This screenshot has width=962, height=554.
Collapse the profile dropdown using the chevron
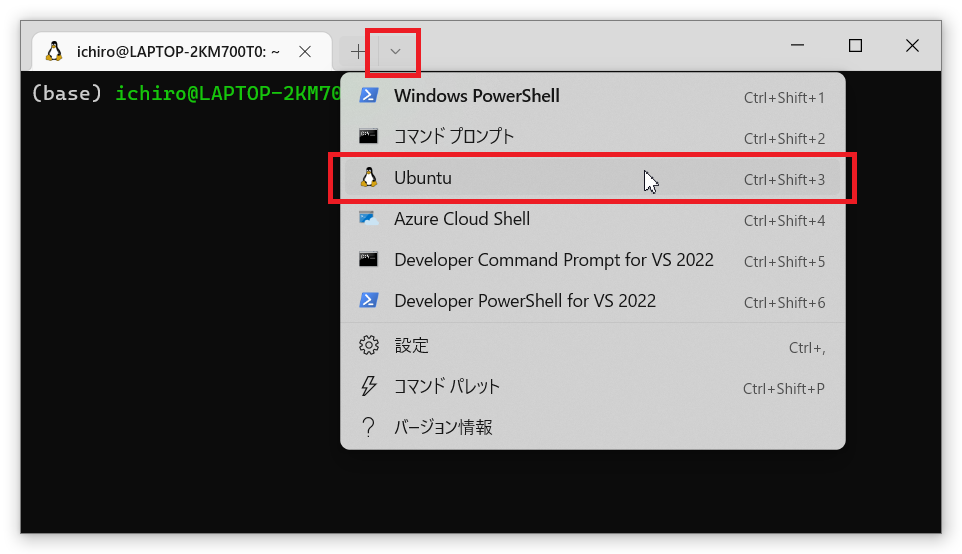click(395, 51)
